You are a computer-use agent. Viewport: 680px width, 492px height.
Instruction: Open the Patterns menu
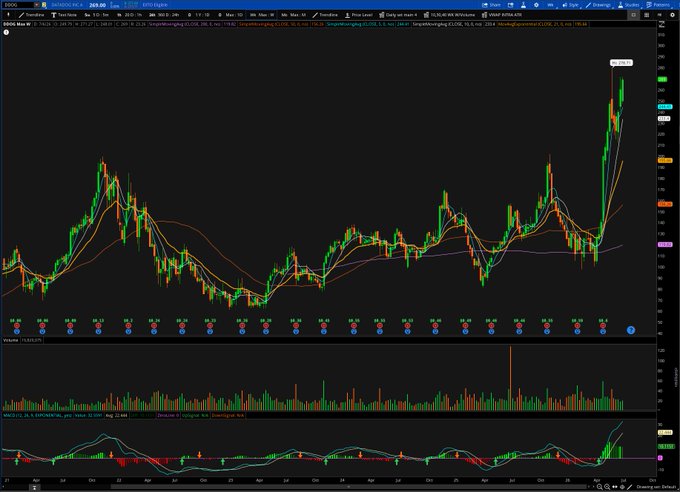[x=658, y=5]
